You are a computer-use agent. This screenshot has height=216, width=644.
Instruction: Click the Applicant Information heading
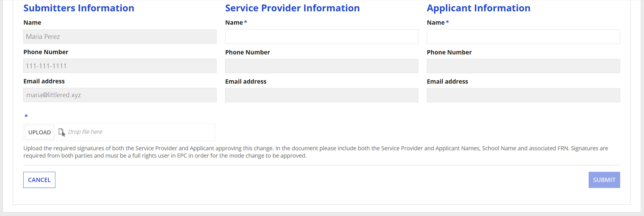click(479, 8)
